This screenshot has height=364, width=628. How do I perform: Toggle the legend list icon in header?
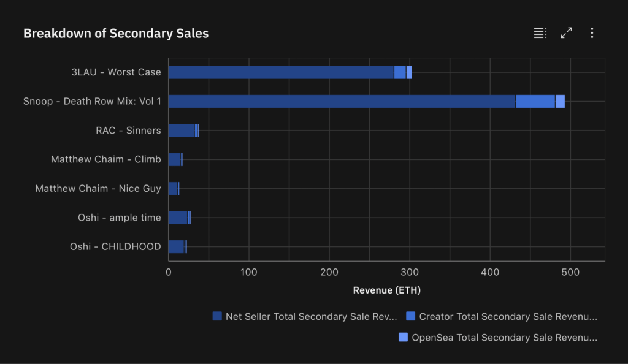(540, 33)
